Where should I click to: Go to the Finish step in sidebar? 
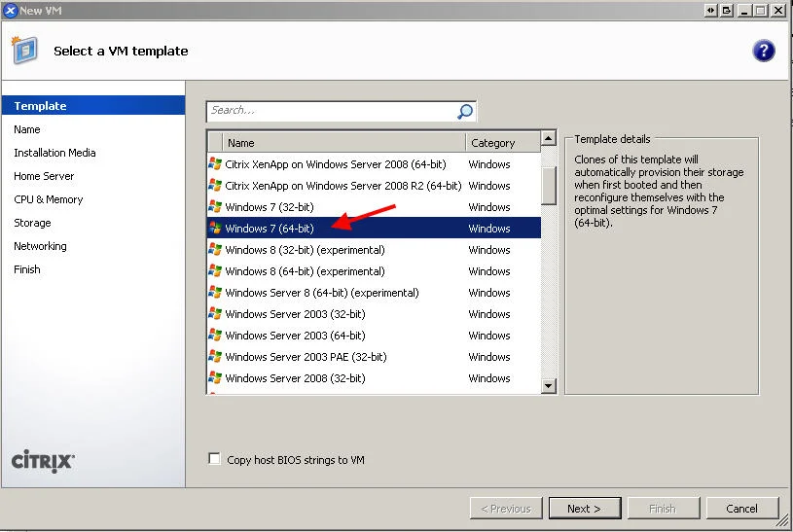(27, 269)
